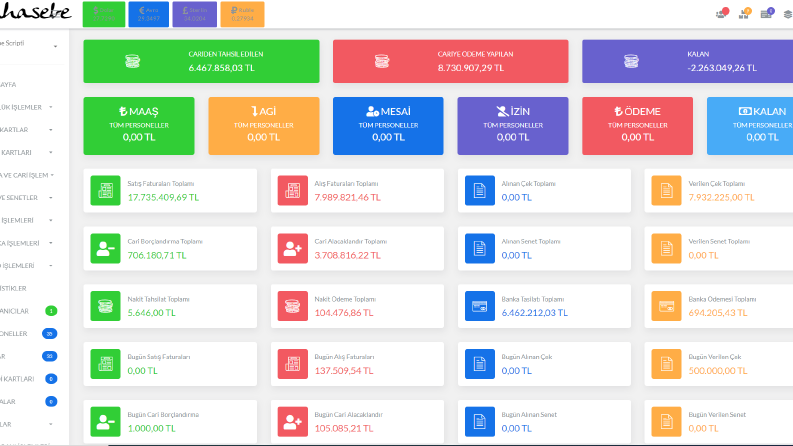Open the Scripti dropdown arrow in sidebar

click(x=55, y=47)
